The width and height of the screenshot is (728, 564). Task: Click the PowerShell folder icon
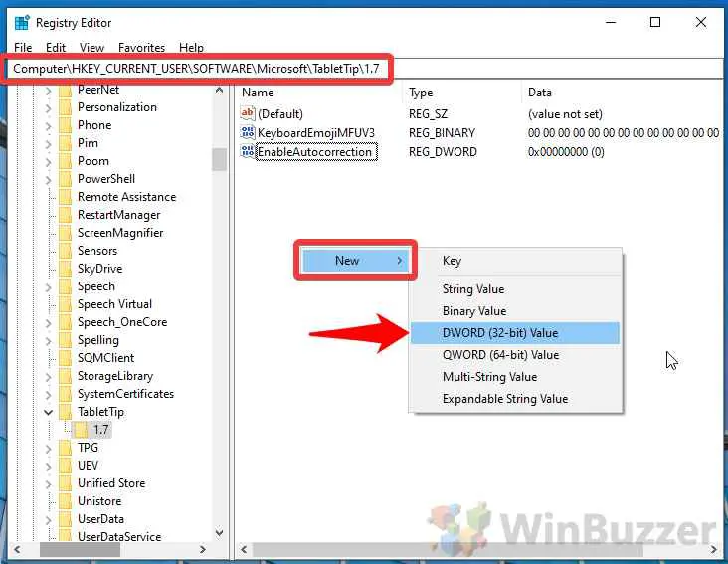tap(66, 179)
